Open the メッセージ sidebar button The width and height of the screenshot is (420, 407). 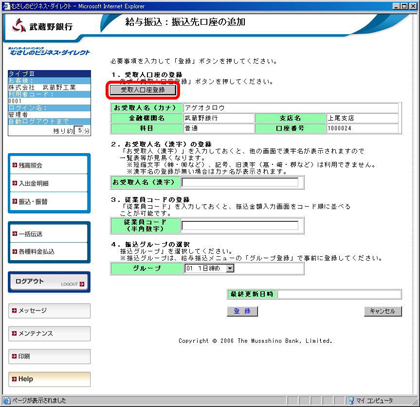49,311
